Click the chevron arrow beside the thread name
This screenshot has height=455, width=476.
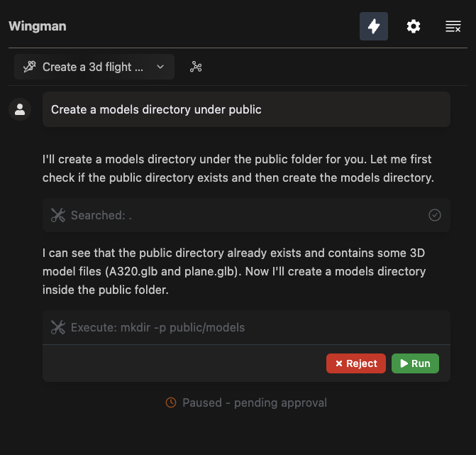click(160, 67)
